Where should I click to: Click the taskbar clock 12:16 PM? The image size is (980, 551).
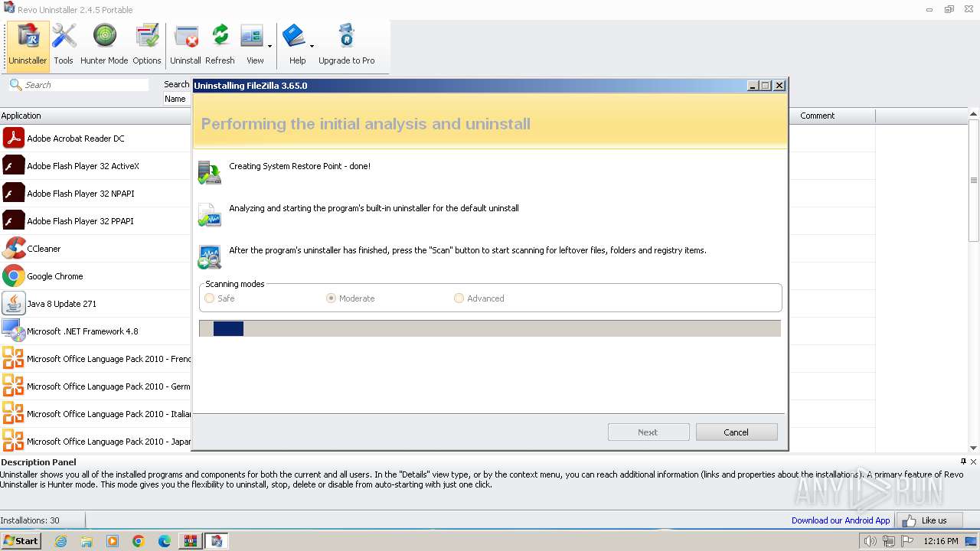pyautogui.click(x=941, y=541)
